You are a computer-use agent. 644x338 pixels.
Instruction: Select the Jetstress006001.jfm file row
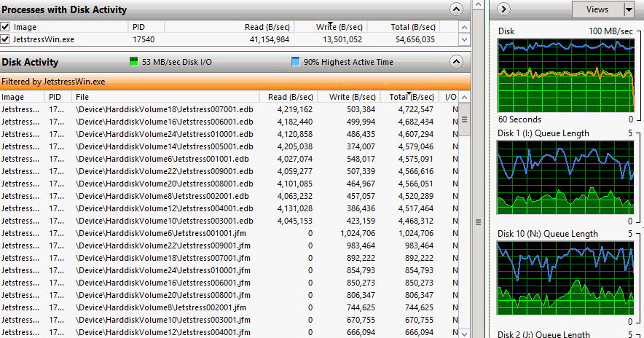229,283
